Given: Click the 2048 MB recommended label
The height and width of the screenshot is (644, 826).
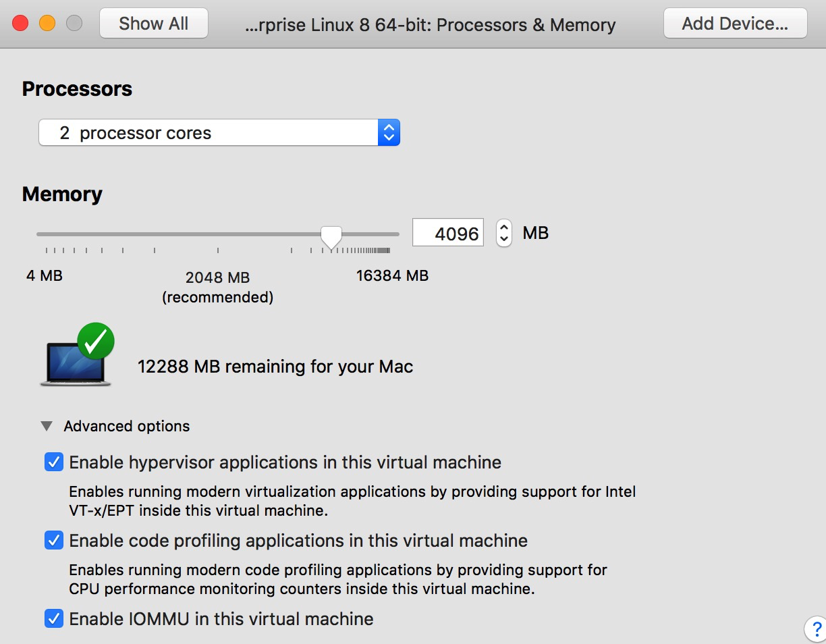Looking at the screenshot, I should click(x=218, y=287).
